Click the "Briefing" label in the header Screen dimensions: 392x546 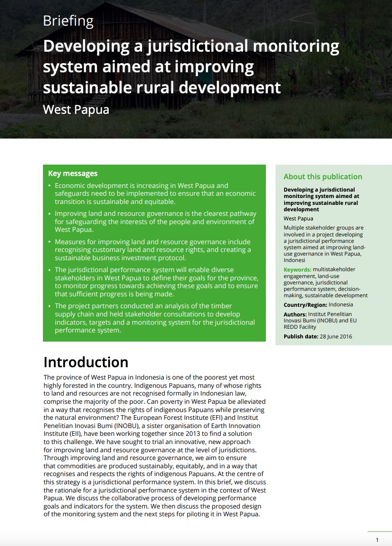[68, 21]
